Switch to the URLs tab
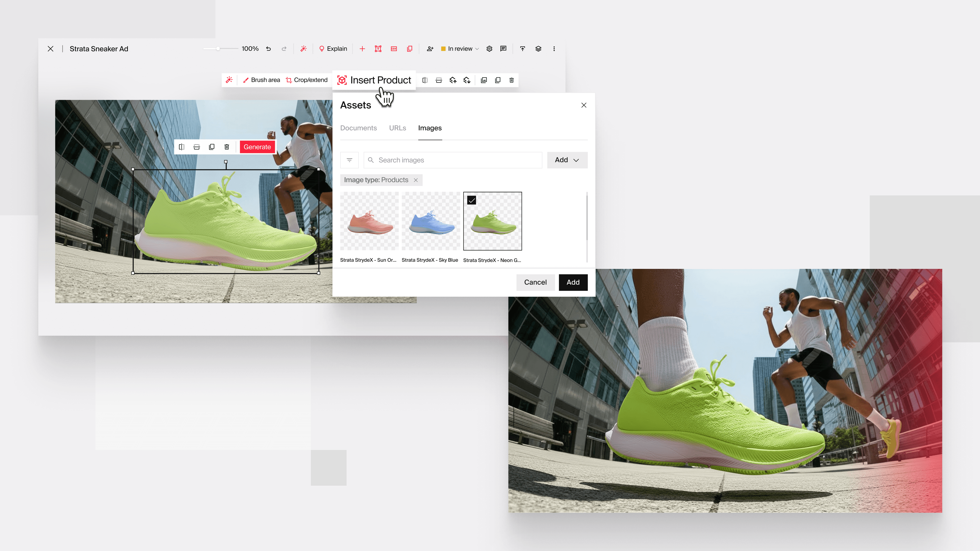The height and width of the screenshot is (551, 980). point(397,128)
